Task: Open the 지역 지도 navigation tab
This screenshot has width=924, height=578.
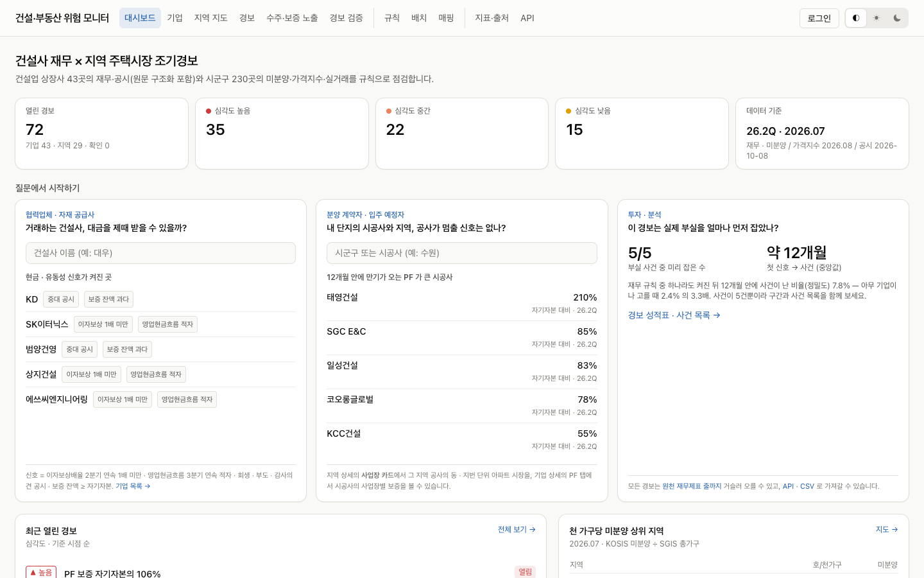Action: tap(211, 18)
